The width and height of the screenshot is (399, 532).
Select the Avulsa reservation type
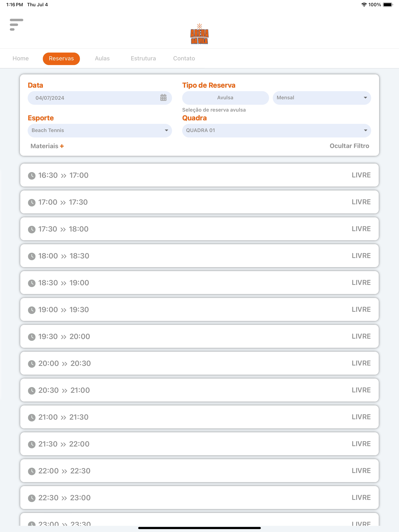[x=225, y=98]
